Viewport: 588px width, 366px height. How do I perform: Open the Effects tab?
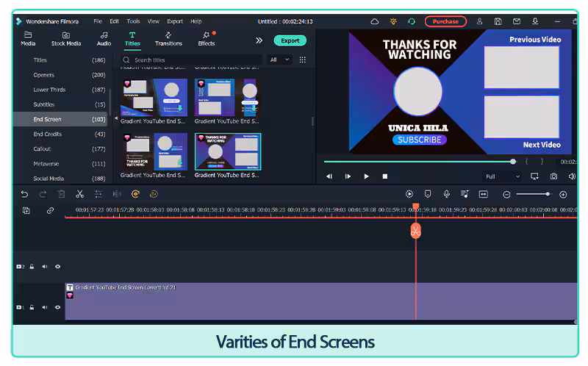point(207,39)
